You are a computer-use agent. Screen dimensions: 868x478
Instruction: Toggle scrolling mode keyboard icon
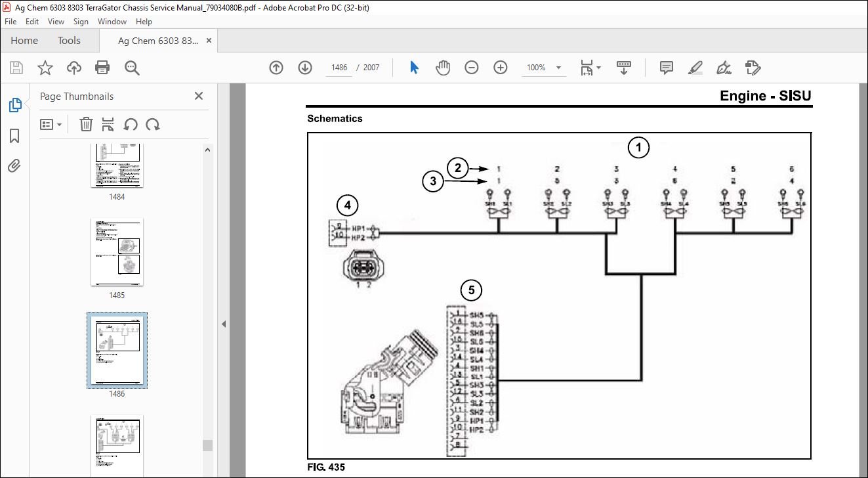pyautogui.click(x=623, y=68)
